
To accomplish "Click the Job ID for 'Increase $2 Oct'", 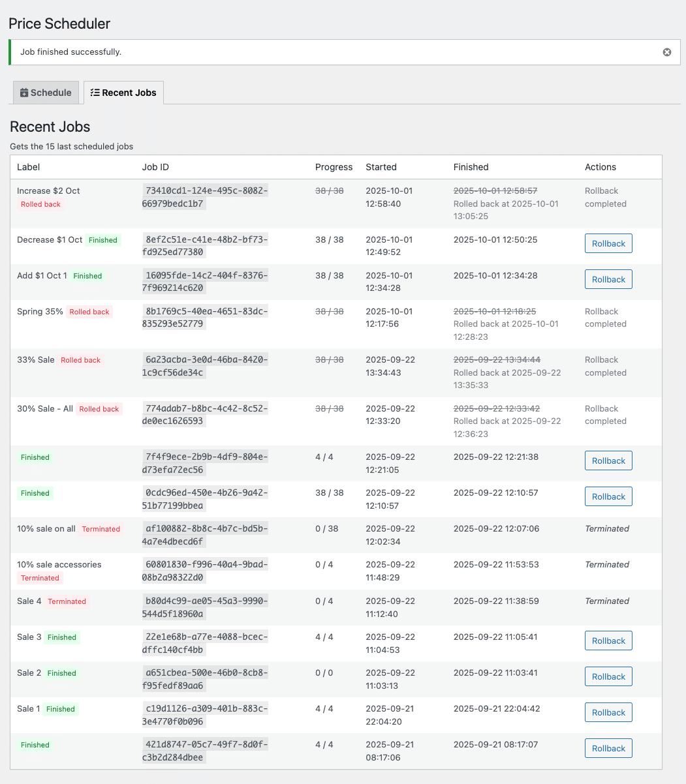I will pos(206,197).
